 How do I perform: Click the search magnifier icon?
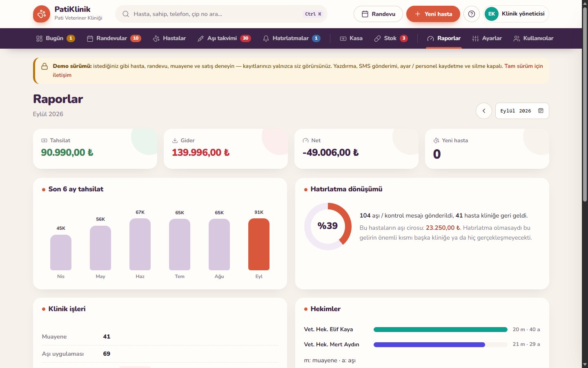point(126,14)
